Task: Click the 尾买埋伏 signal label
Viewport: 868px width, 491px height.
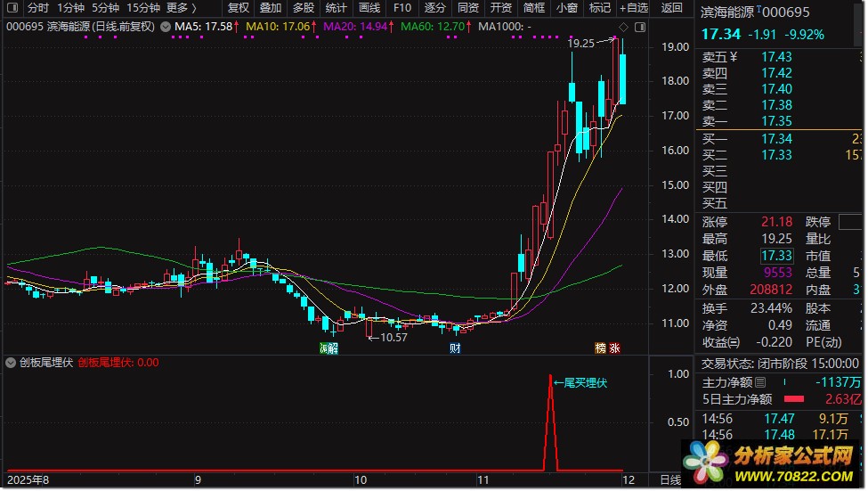Action: (x=580, y=383)
